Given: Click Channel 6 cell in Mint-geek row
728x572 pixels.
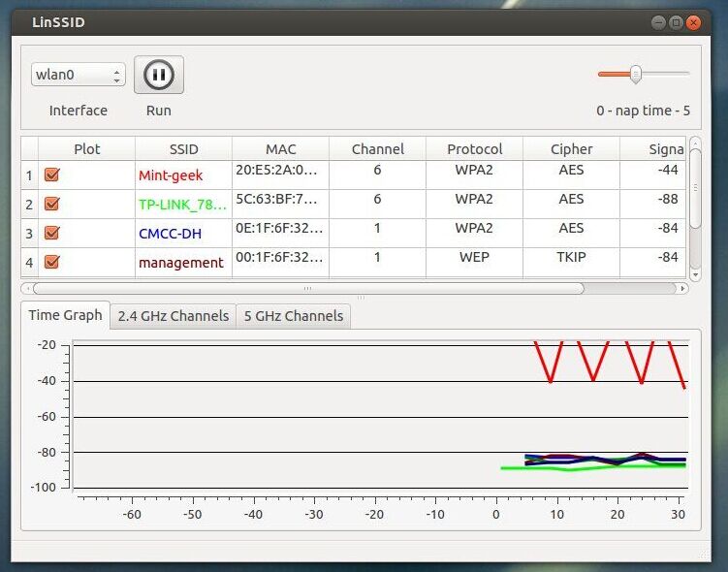Looking at the screenshot, I should [377, 175].
